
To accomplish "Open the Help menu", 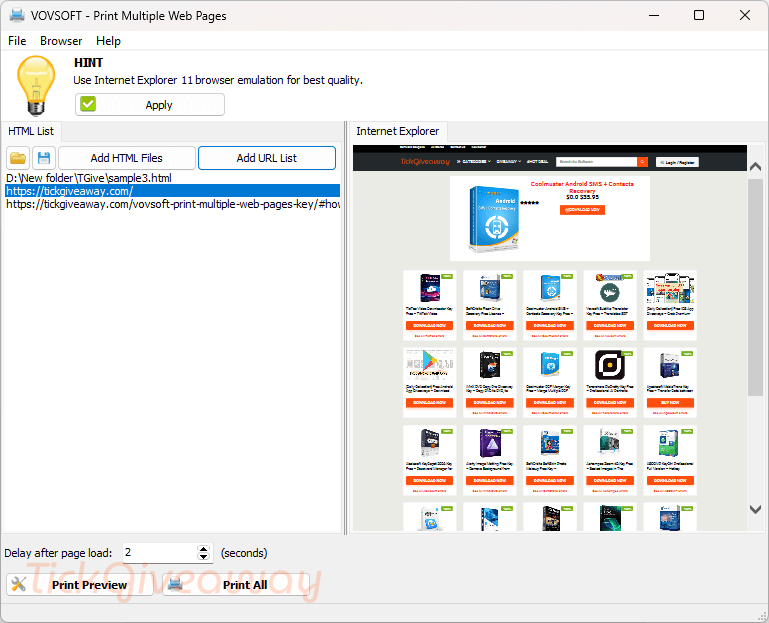I will coord(108,41).
